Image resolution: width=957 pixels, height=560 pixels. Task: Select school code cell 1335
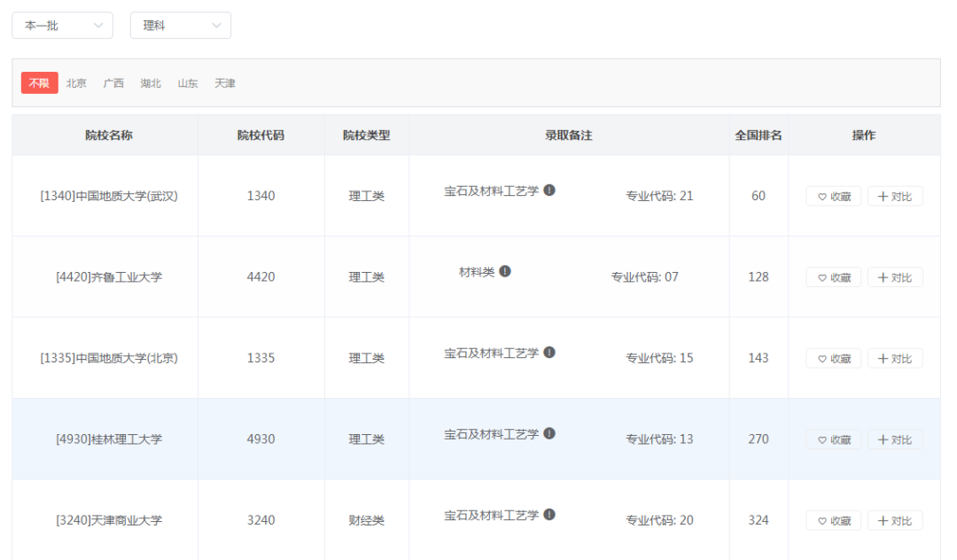point(261,358)
